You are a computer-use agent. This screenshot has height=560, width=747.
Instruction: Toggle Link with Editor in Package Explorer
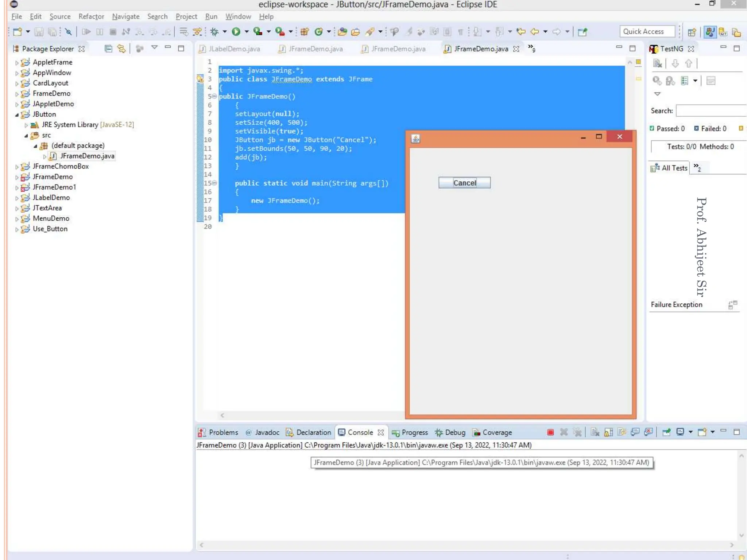click(121, 48)
